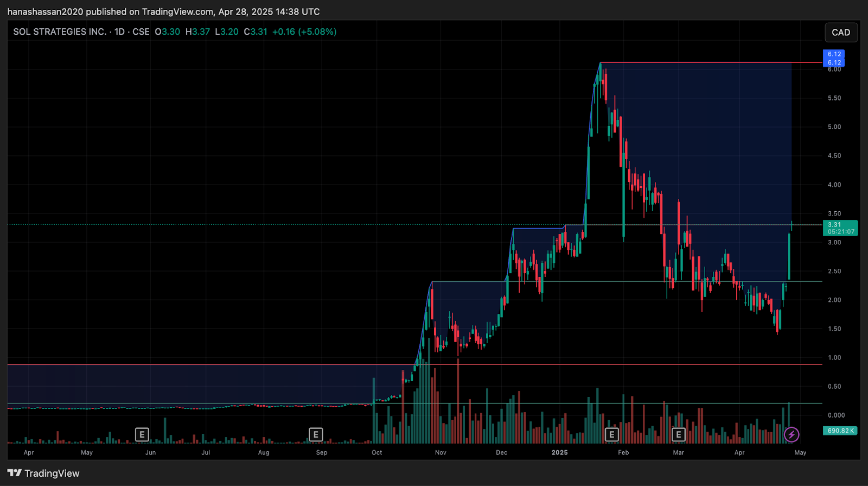Click the 2.00 price axis label
The height and width of the screenshot is (486, 868).
834,300
